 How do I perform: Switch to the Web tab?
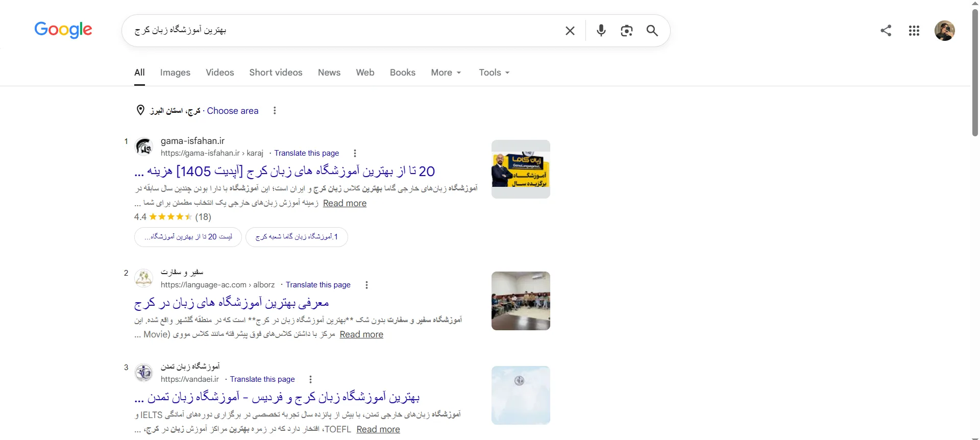(x=365, y=72)
